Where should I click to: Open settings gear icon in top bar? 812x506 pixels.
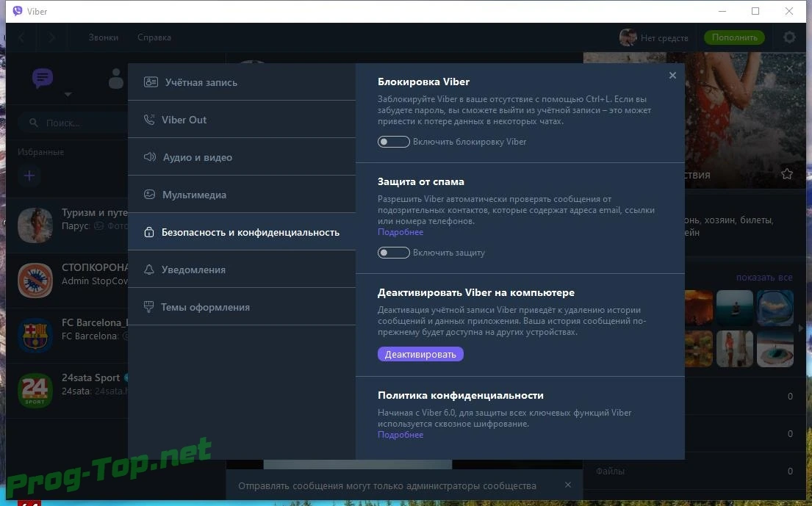pyautogui.click(x=789, y=37)
